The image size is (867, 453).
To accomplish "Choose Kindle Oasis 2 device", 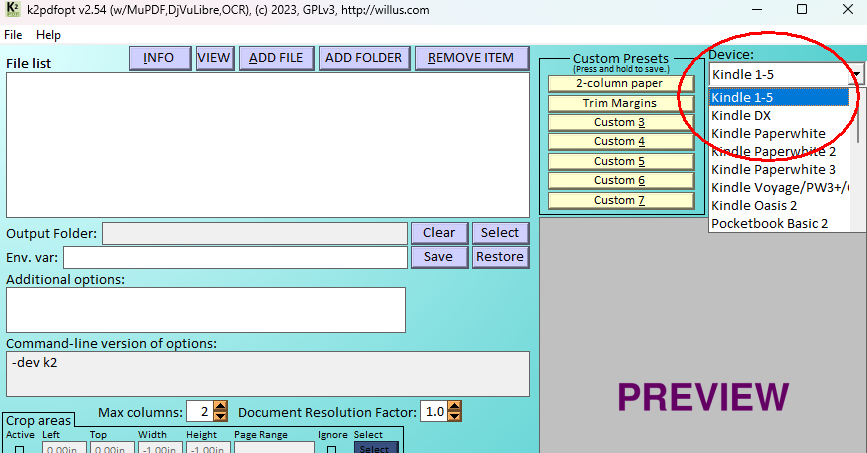I will [779, 205].
